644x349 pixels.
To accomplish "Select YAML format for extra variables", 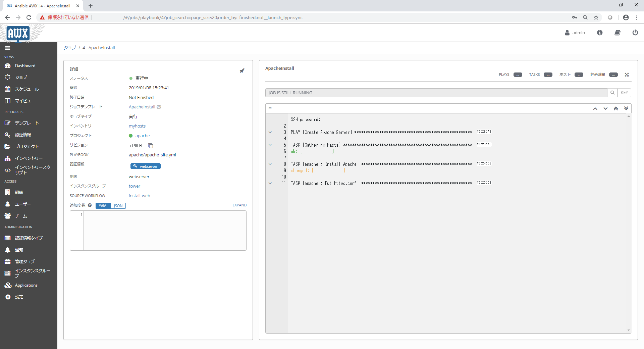I will tap(103, 206).
